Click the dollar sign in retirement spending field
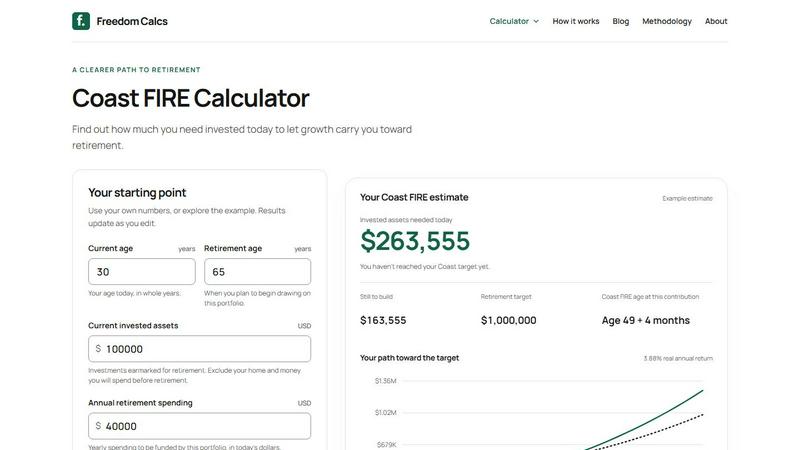The image size is (800, 450). [98, 426]
